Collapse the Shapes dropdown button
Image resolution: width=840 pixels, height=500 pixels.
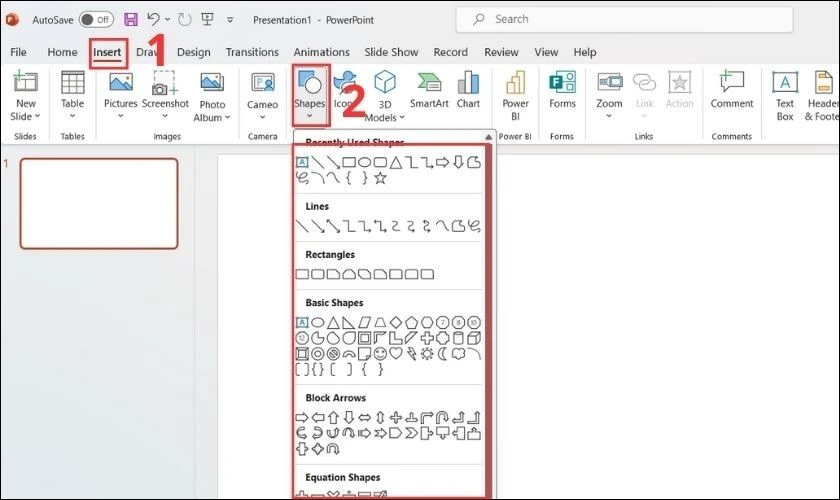pos(310,96)
